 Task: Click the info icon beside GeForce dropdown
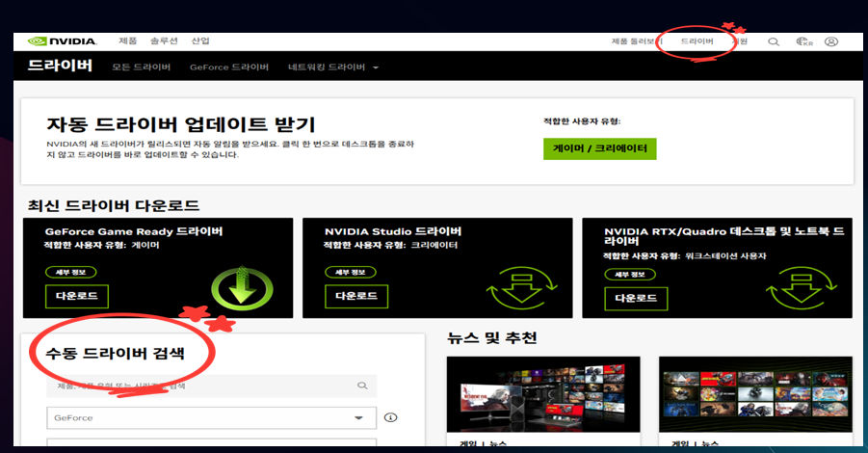tap(391, 417)
